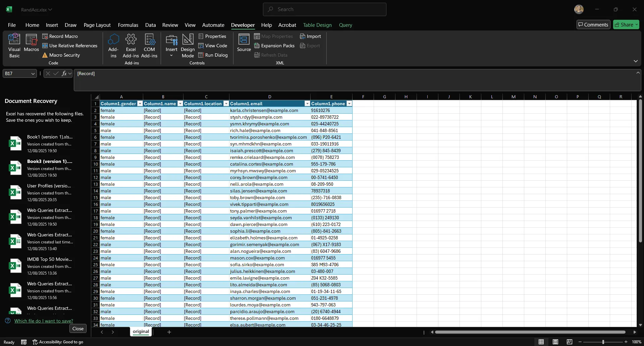Click the horizontal scrollbar of the sheet

pyautogui.click(x=530, y=332)
